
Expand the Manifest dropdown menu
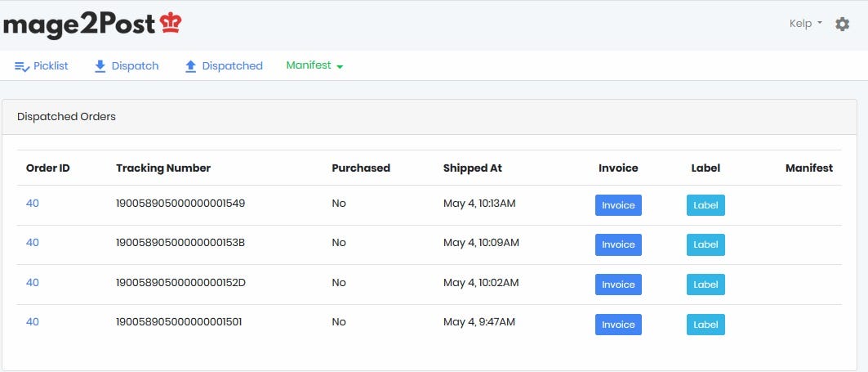click(314, 65)
